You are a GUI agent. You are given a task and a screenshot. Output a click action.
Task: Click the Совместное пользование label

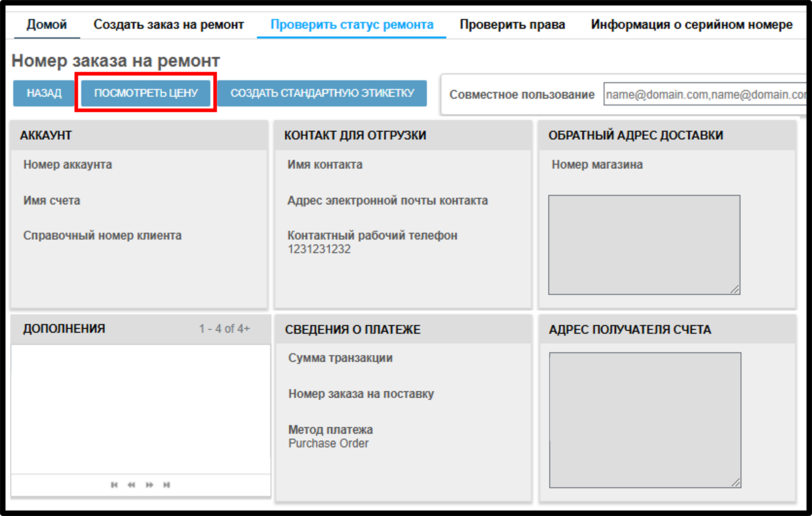tap(522, 95)
